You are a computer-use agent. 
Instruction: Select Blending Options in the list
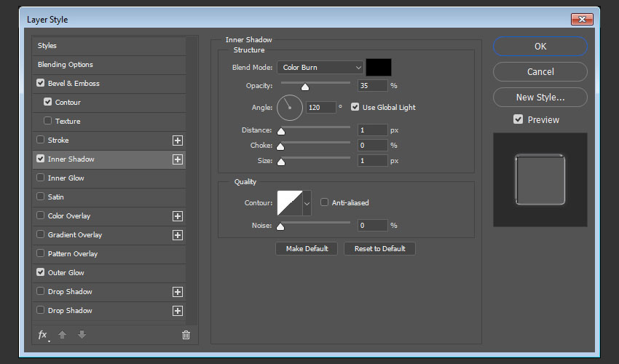(66, 65)
